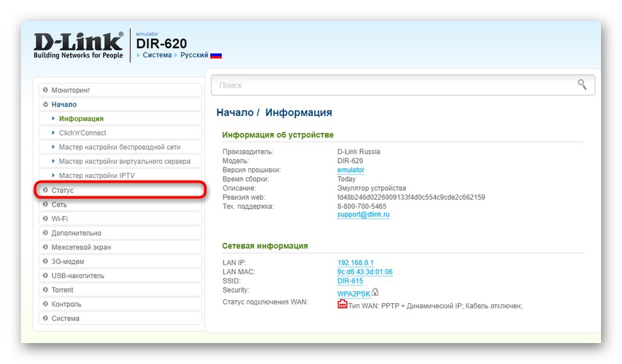
Task: Expand the Wi-Fi menu section
Action: [120, 219]
